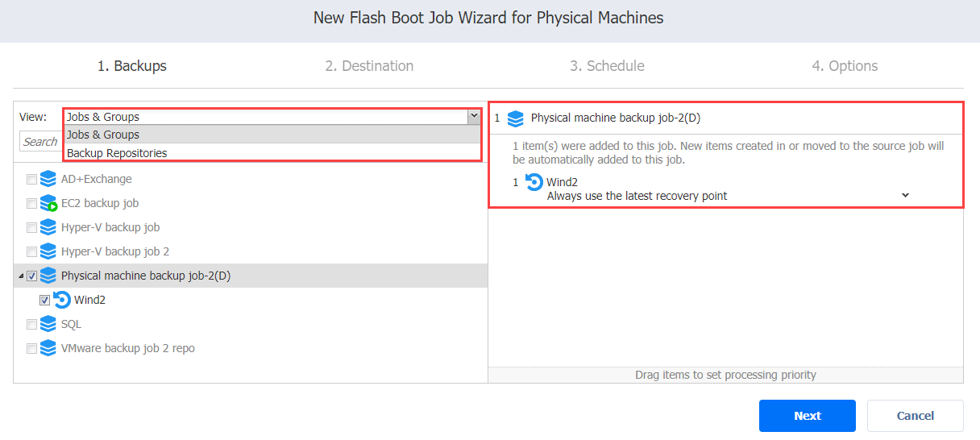
Task: Click the VMware backup job 2 repo icon
Action: (x=48, y=348)
